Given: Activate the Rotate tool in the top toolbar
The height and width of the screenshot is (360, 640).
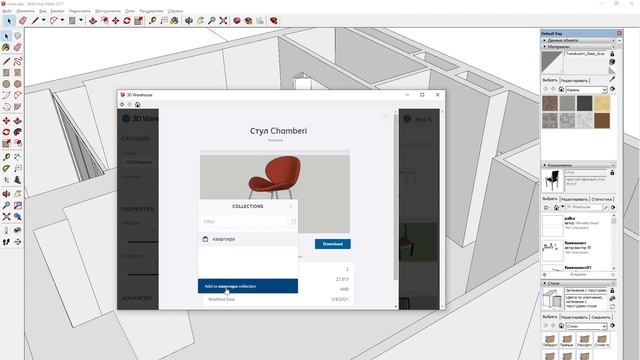Looking at the screenshot, I should coord(127,20).
